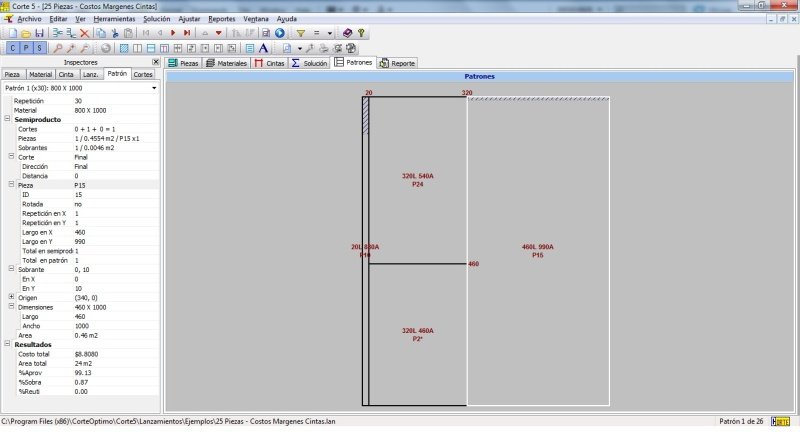This screenshot has height=432, width=800.
Task: Select piece P24 in the pattern
Action: pyautogui.click(x=417, y=180)
